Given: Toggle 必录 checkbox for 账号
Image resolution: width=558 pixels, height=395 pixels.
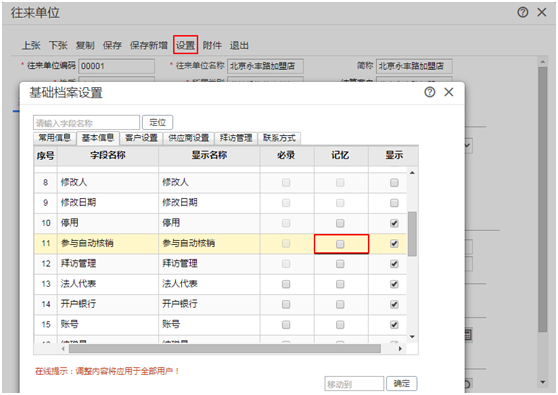Looking at the screenshot, I should coord(286,325).
